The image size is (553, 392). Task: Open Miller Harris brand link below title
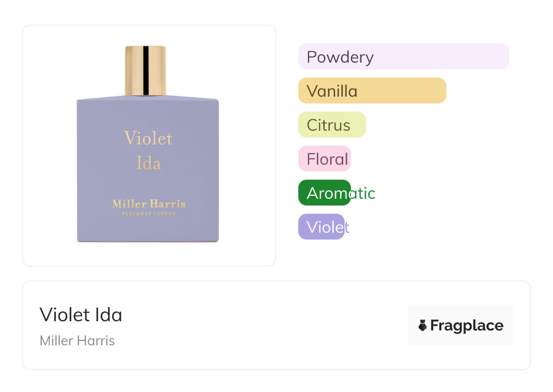[x=77, y=341]
